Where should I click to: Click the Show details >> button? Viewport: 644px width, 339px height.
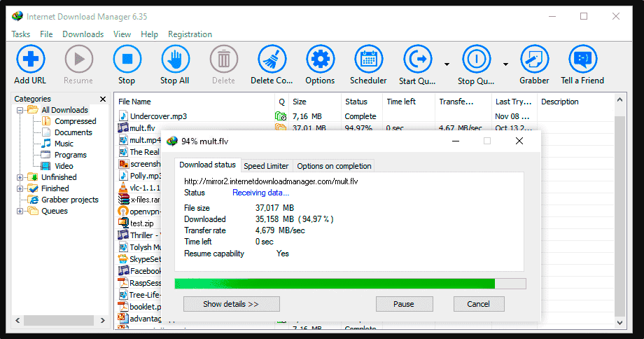click(x=231, y=304)
